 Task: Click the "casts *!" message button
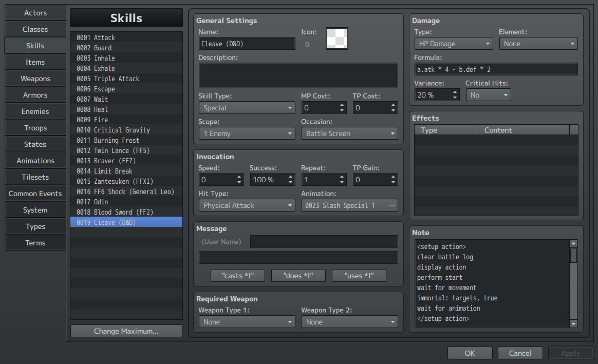tap(237, 276)
